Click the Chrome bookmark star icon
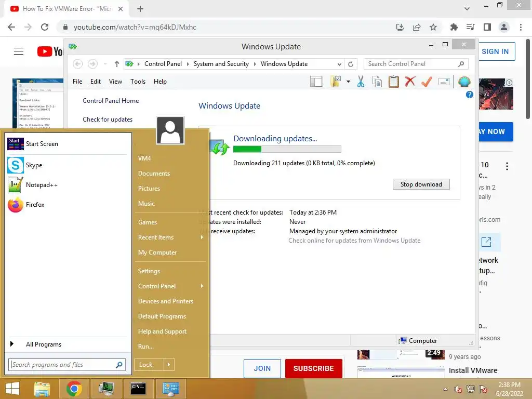Image resolution: width=532 pixels, height=399 pixels. click(x=433, y=27)
